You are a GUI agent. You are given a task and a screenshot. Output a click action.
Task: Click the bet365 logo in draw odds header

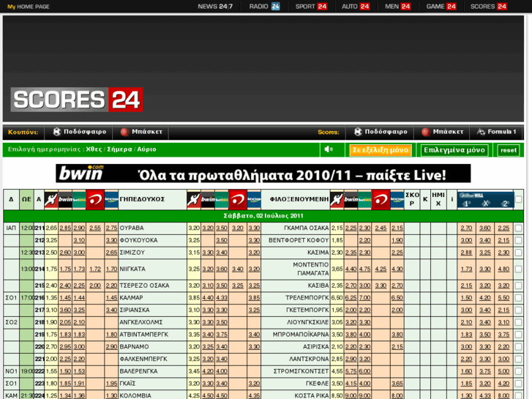[x=222, y=199]
